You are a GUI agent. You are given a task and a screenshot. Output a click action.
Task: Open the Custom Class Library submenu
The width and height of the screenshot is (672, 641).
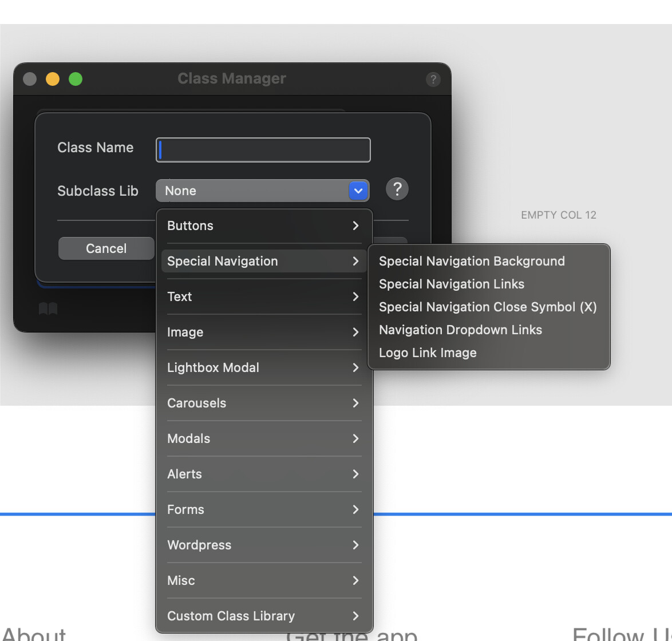264,616
